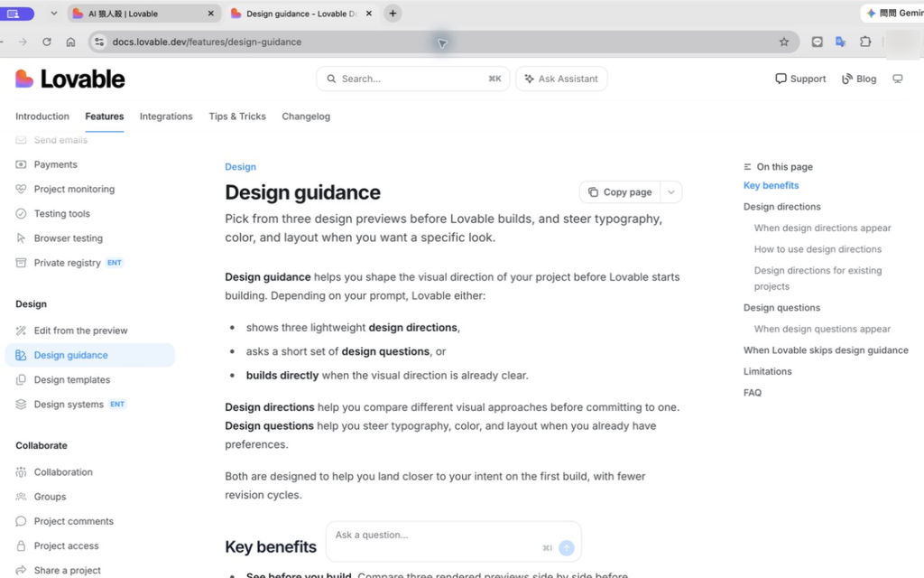This screenshot has width=924, height=578.
Task: Close the Design guidance browser tab
Action: click(x=369, y=13)
